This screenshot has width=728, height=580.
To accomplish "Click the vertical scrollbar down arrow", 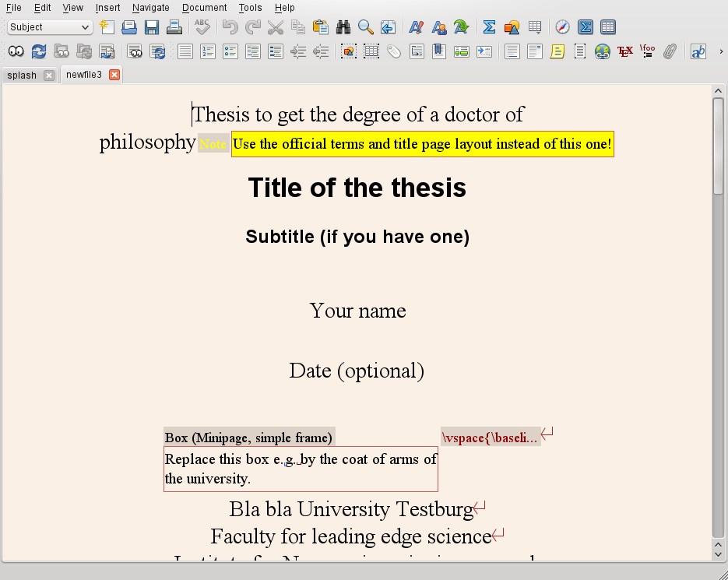I will coord(719,554).
